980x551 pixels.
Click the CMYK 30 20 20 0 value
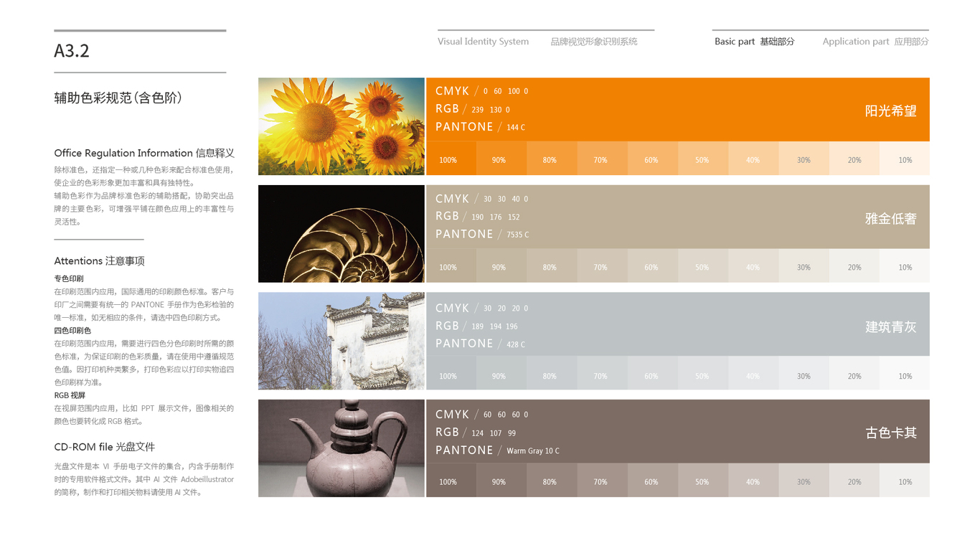tap(481, 308)
